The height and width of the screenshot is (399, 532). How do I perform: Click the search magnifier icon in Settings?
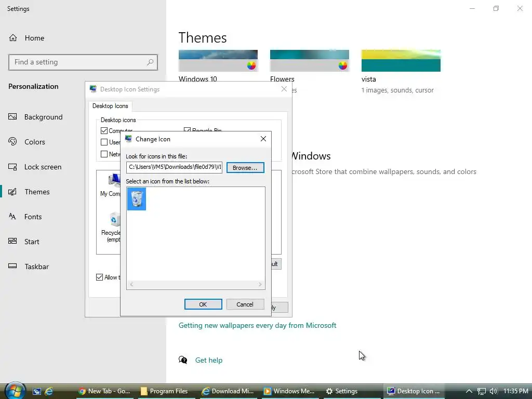150,62
